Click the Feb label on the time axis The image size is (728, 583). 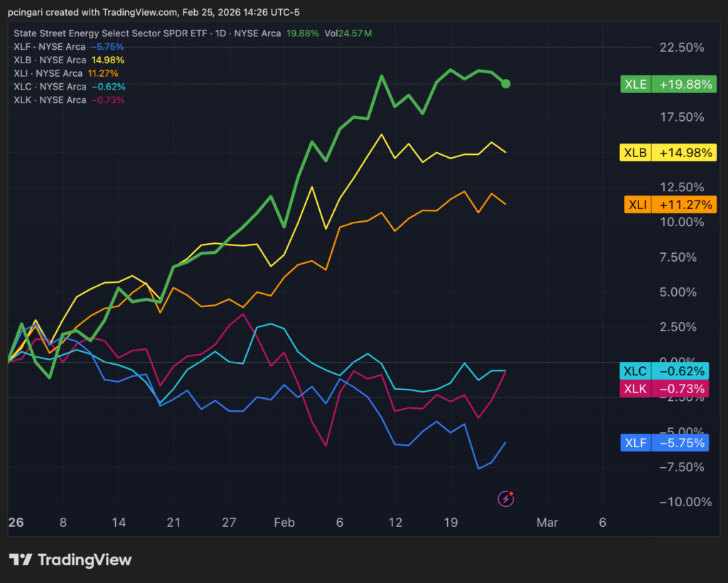click(284, 523)
